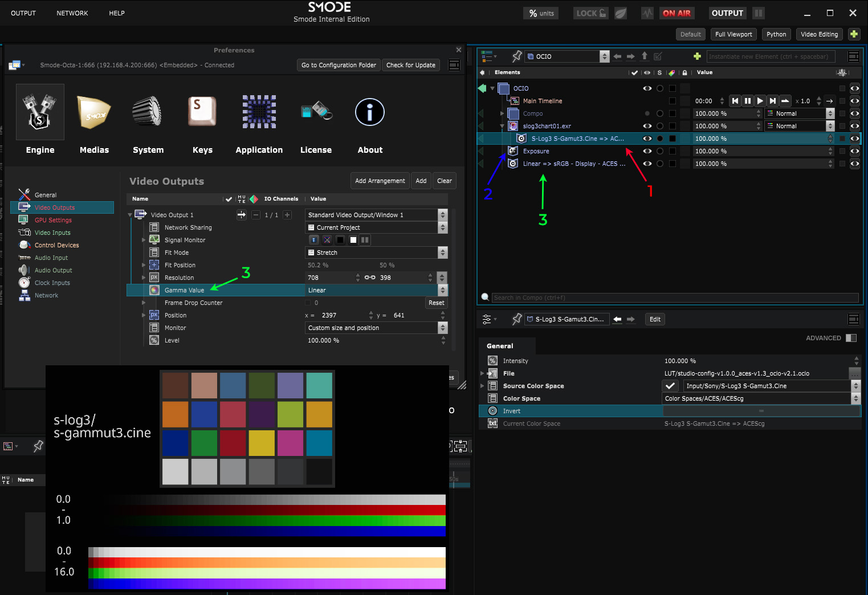Pause the Main Timeline
Screen dimensions: 868x595
[x=747, y=101]
